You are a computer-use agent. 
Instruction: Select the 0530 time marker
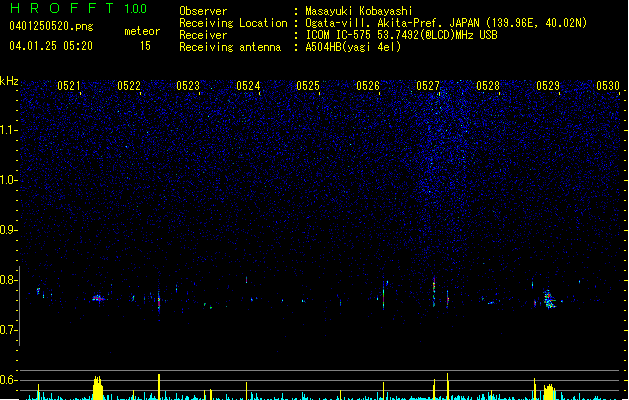(608, 86)
